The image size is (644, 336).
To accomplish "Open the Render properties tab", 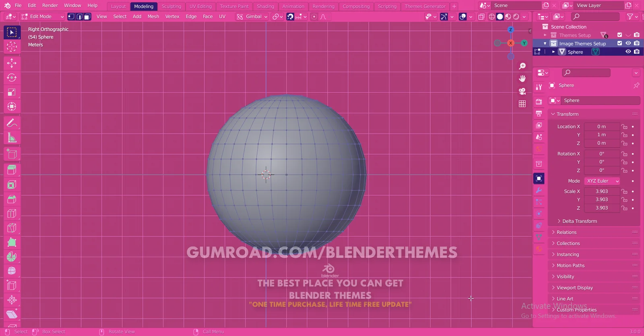I will click(539, 102).
